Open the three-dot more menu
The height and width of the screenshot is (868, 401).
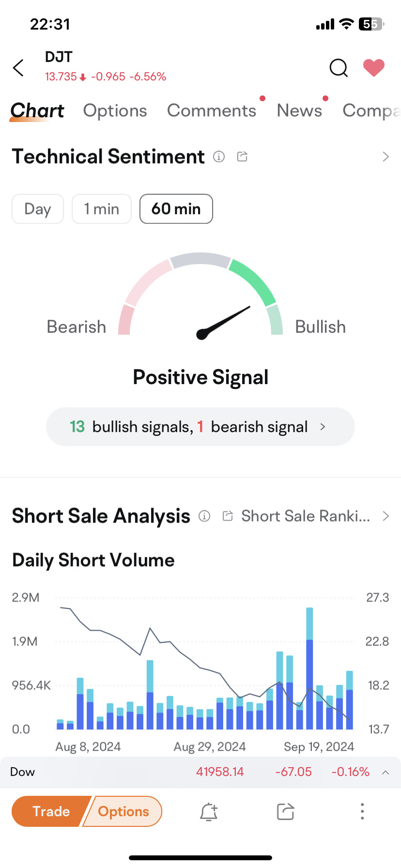click(362, 811)
